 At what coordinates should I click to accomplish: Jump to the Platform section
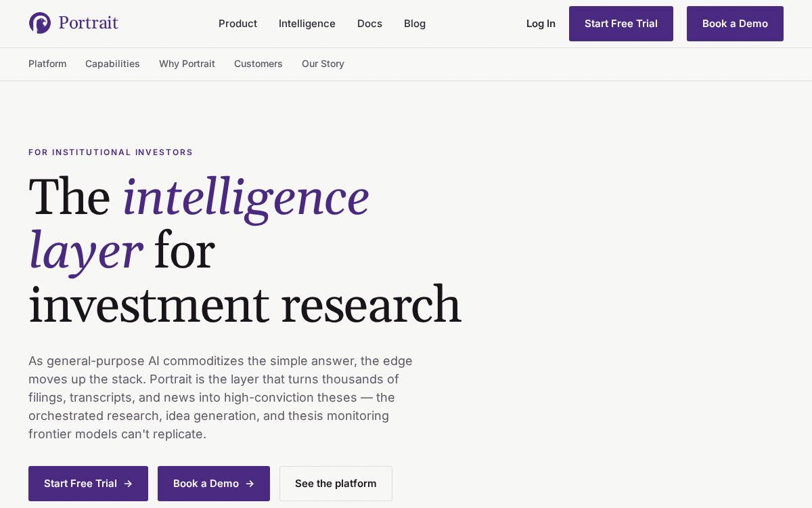[x=47, y=64]
